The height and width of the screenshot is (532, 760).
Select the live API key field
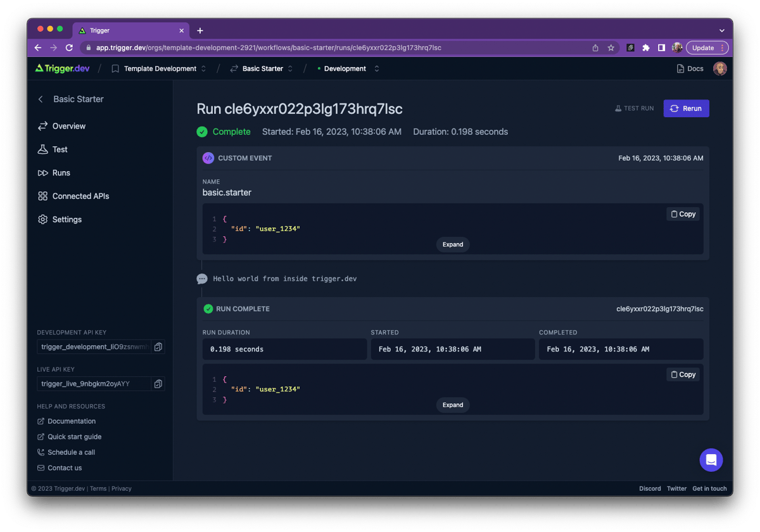[x=94, y=384]
